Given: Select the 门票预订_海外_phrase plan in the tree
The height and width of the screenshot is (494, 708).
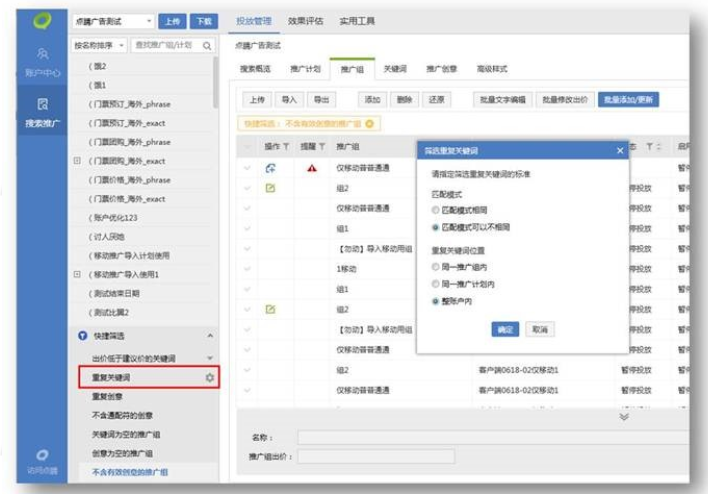Looking at the screenshot, I should click(130, 104).
